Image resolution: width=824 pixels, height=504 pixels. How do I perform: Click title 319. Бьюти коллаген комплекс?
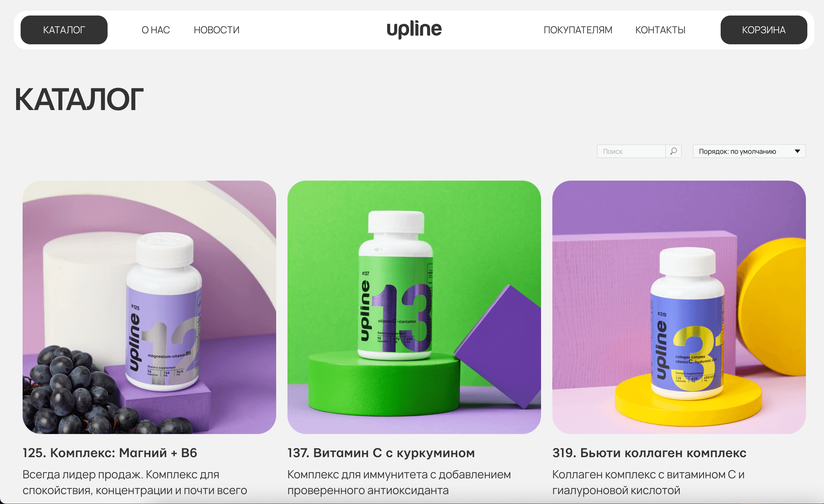649,453
